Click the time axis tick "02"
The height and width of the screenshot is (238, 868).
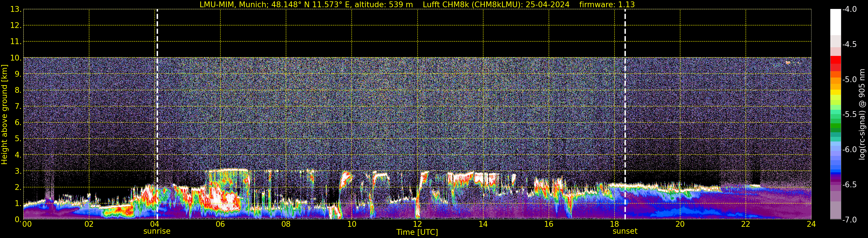[89, 224]
